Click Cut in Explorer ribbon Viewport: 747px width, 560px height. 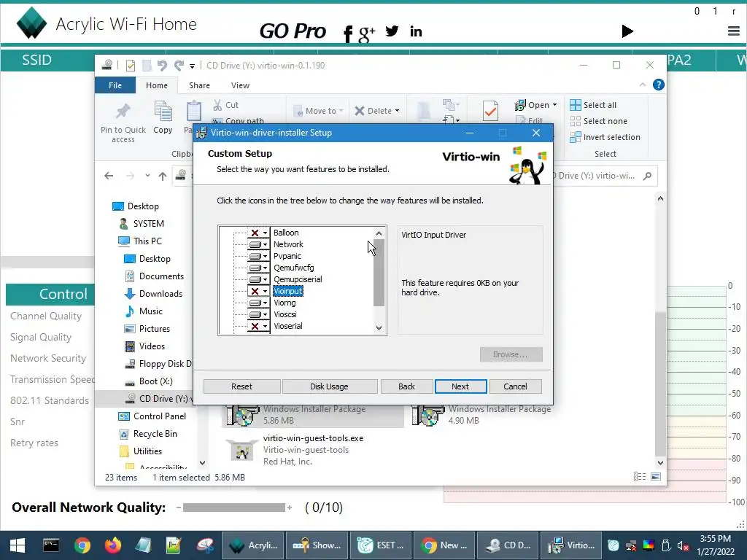click(226, 105)
